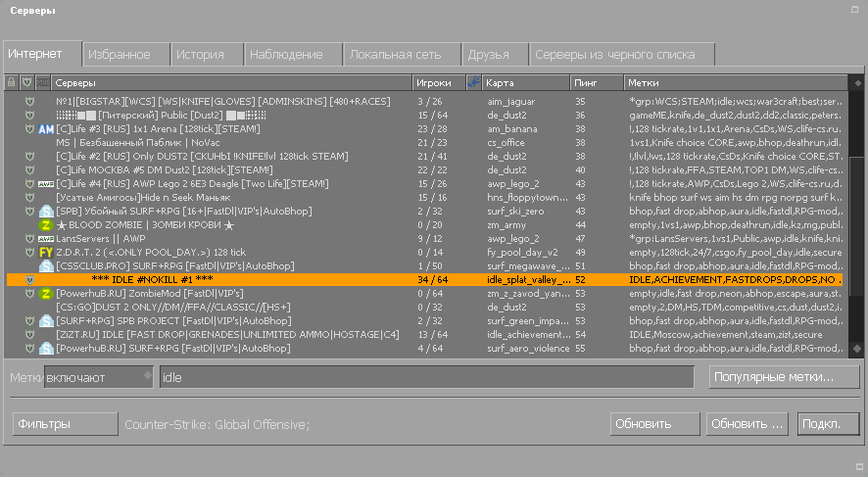Click 23 / 28 players cell
This screenshot has height=477, width=868.
(x=432, y=129)
